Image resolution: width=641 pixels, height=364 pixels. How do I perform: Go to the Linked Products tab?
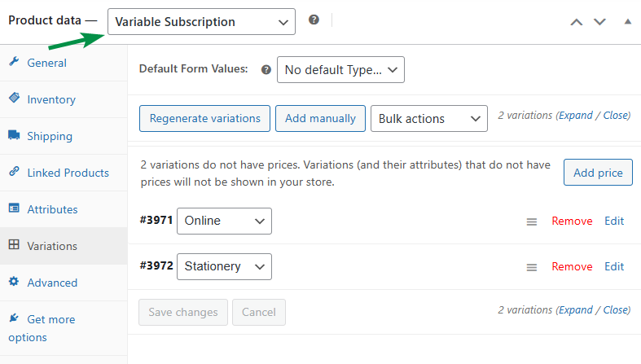click(68, 173)
